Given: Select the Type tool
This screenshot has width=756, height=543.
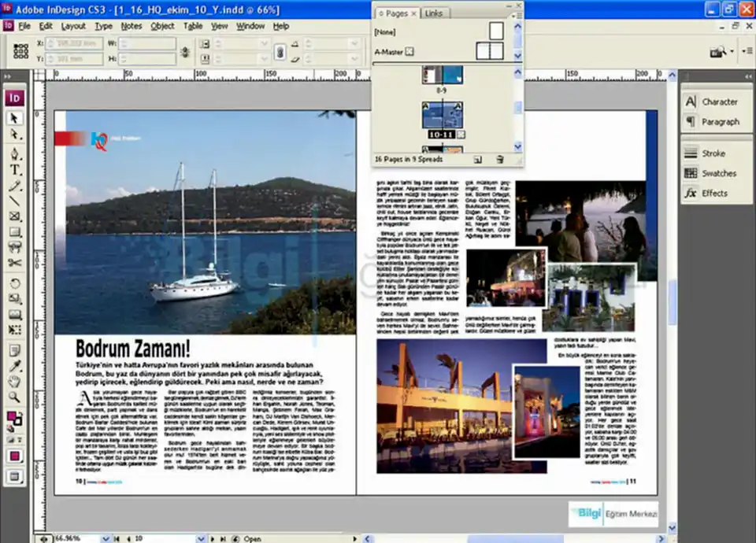Looking at the screenshot, I should point(15,170).
